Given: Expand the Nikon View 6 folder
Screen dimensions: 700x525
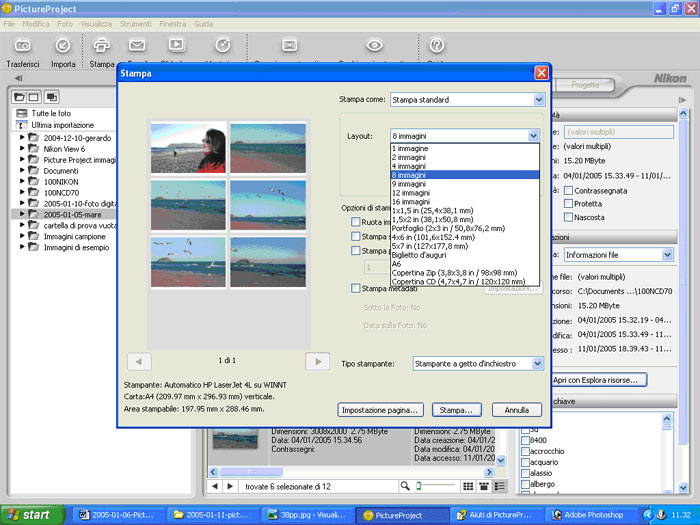Looking at the screenshot, I should pyautogui.click(x=22, y=149).
